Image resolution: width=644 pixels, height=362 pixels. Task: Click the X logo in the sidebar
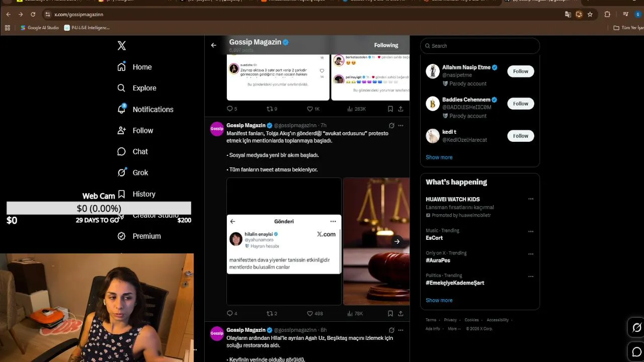coord(121,46)
